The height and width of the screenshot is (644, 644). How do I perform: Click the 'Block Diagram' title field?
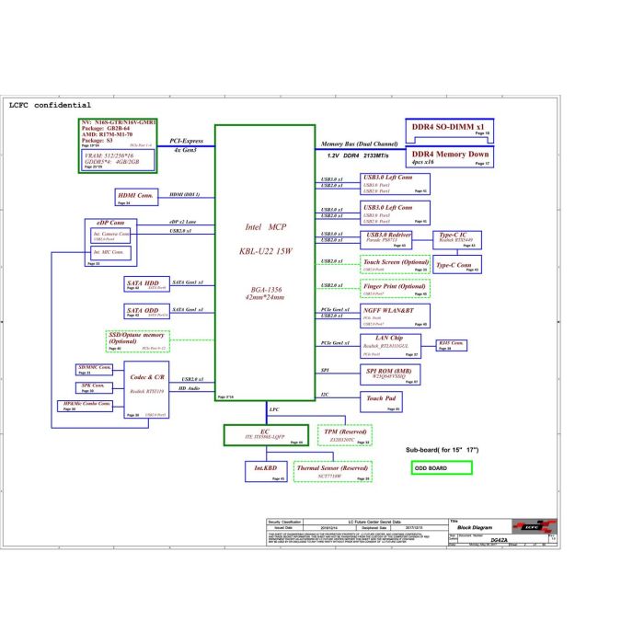coord(475,527)
